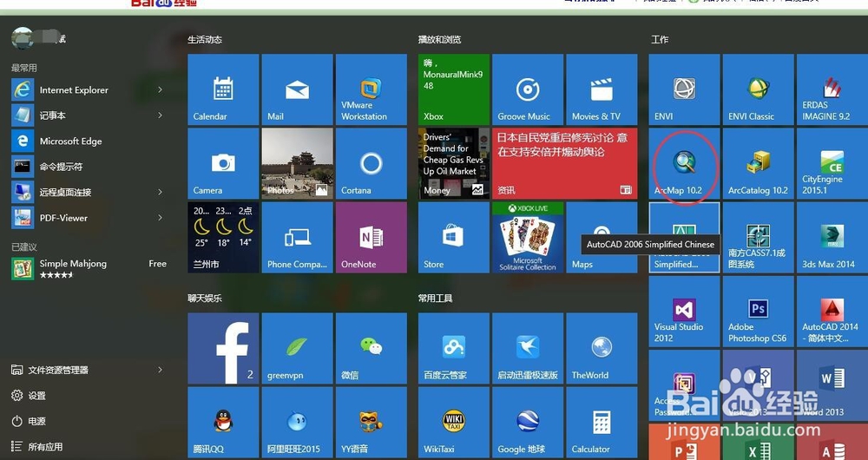Launch the greenvpn tile
The height and width of the screenshot is (460, 868).
pos(297,349)
